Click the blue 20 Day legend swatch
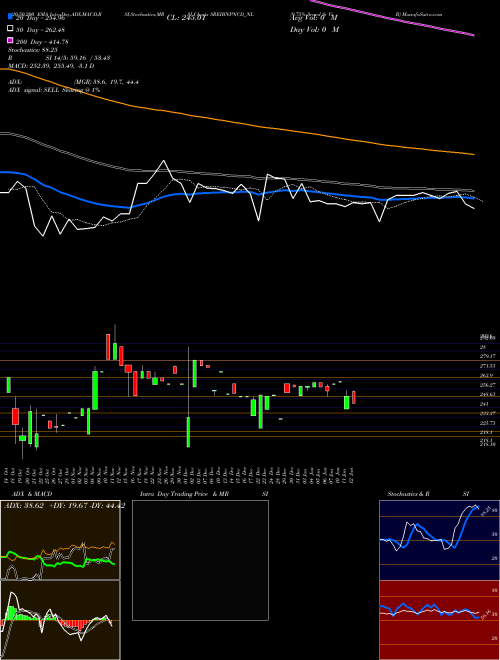Screen dimensions: 500x660 [10, 18]
